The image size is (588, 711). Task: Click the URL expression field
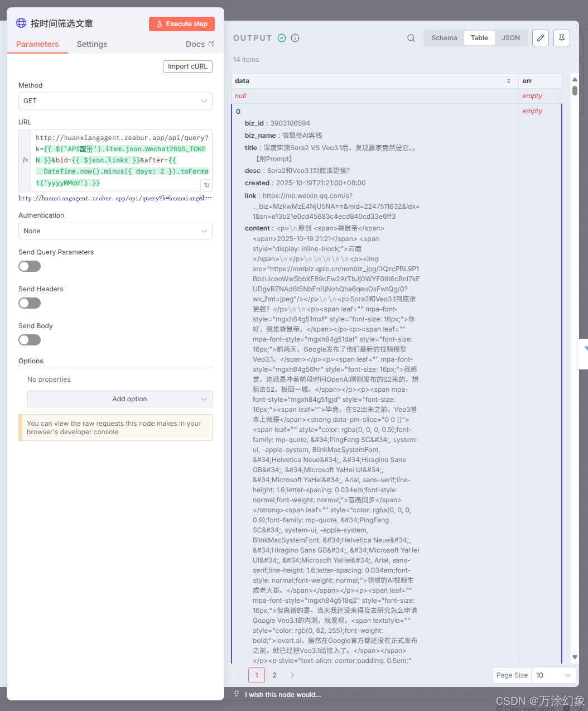click(122, 160)
